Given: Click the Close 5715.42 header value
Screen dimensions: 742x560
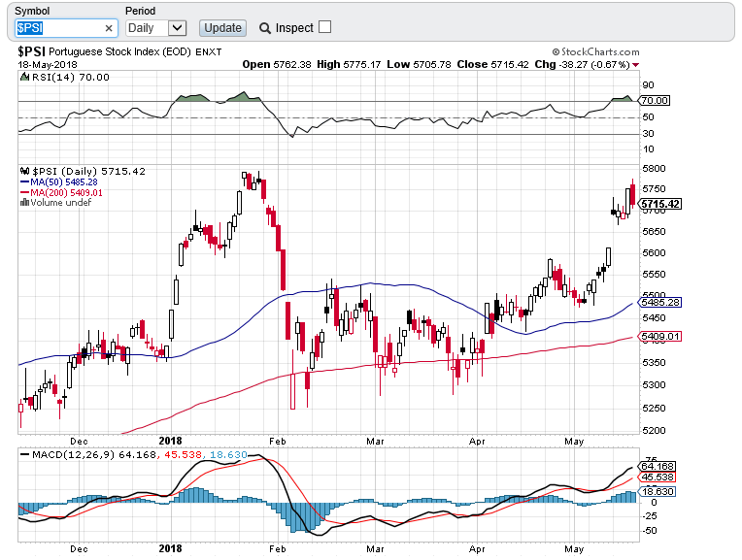Looking at the screenshot, I should (x=492, y=64).
